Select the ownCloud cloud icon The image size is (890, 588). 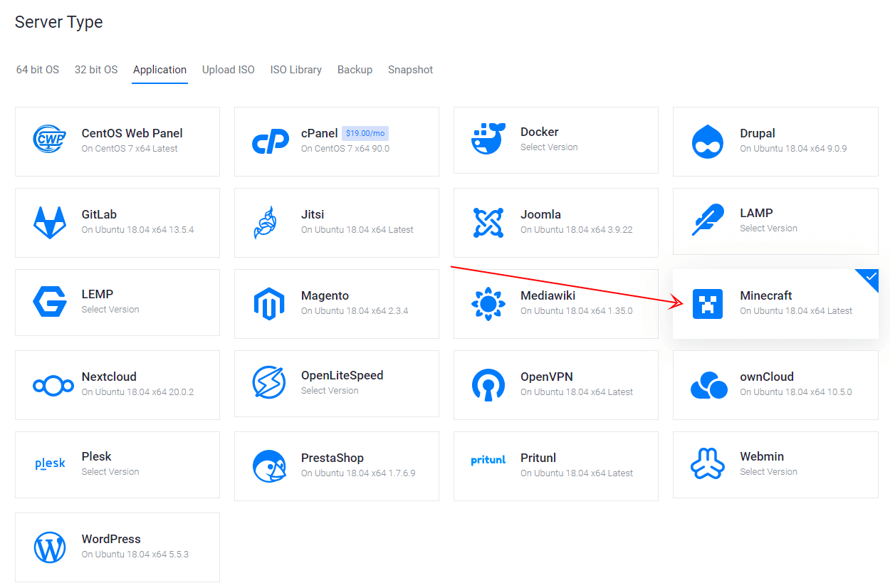coord(708,385)
